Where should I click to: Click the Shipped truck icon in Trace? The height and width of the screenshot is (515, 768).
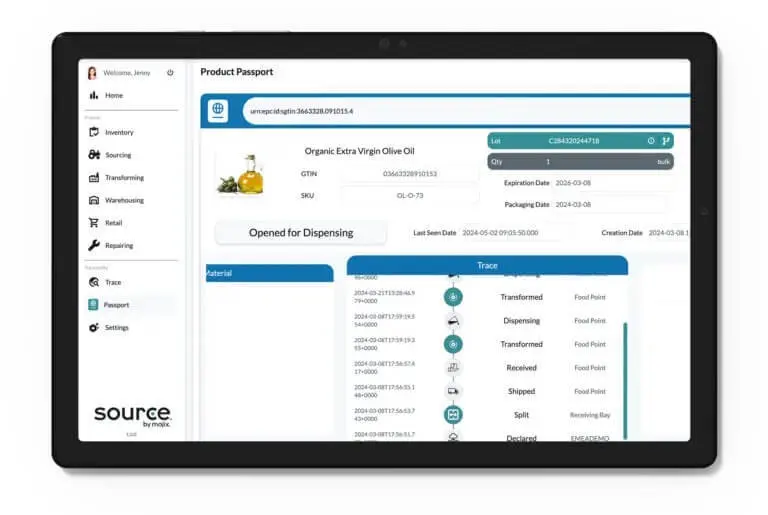point(453,391)
